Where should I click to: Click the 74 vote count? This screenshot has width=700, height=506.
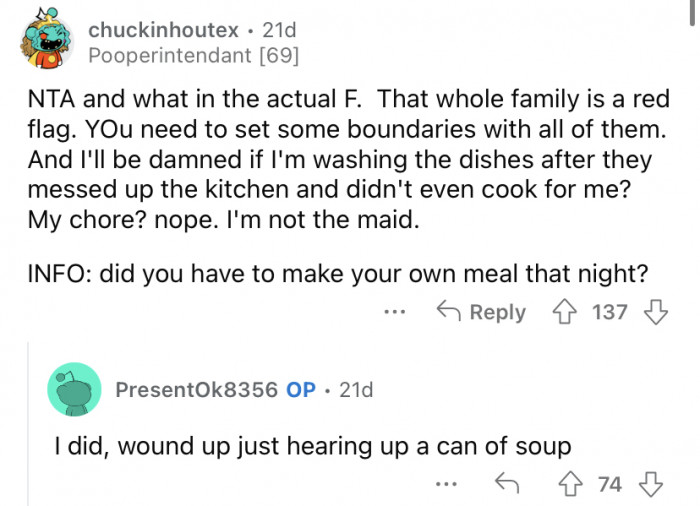[x=610, y=485]
